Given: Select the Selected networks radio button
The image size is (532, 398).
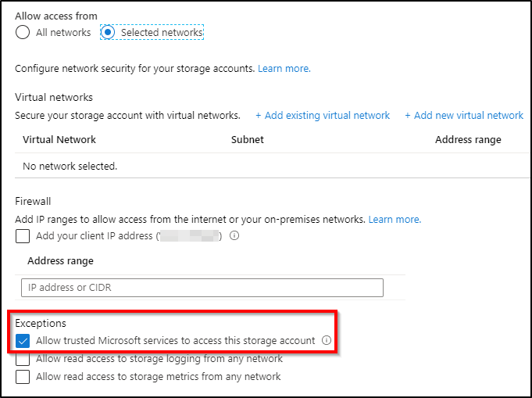Looking at the screenshot, I should [108, 32].
